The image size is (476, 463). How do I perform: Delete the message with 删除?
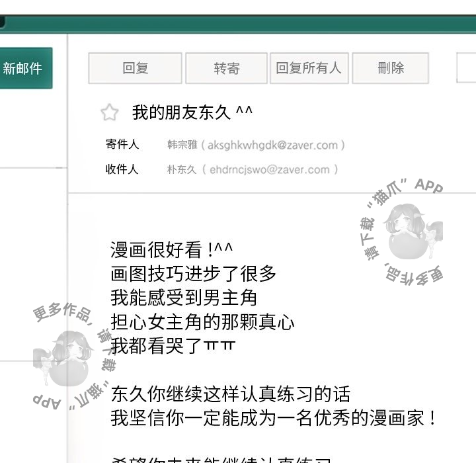(390, 68)
